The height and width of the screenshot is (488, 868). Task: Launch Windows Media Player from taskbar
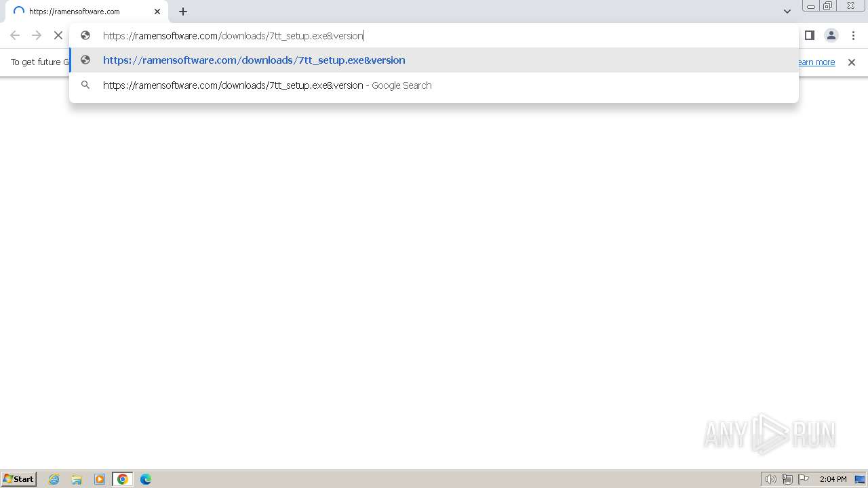point(100,479)
